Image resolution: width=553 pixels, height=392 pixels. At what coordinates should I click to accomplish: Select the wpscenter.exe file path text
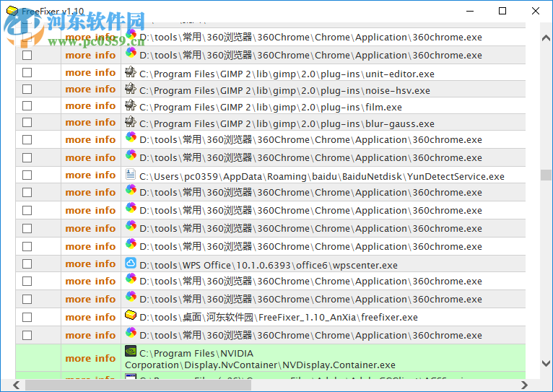coord(269,265)
